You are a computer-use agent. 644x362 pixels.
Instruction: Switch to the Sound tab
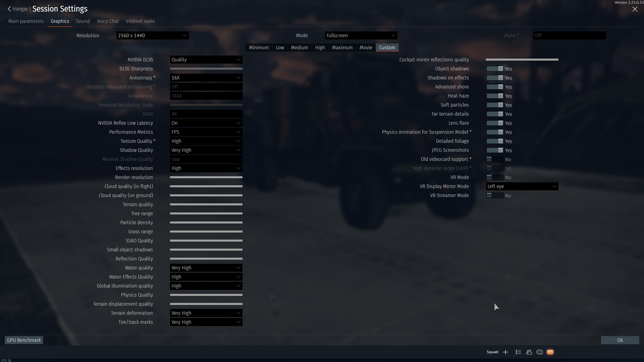(83, 21)
